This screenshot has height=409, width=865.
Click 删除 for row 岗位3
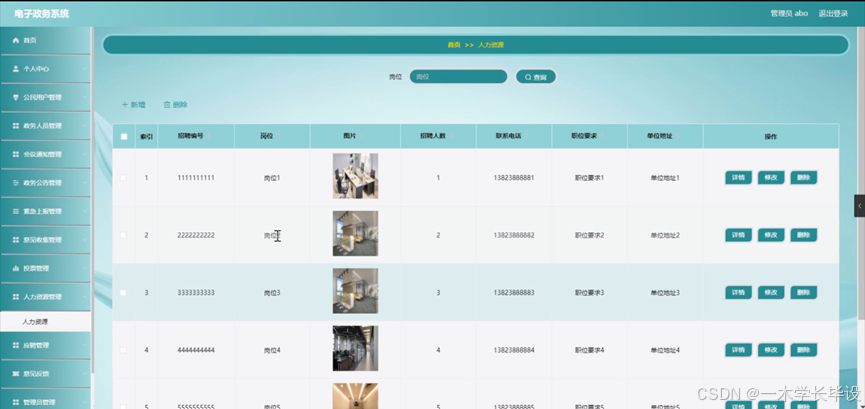coord(804,293)
